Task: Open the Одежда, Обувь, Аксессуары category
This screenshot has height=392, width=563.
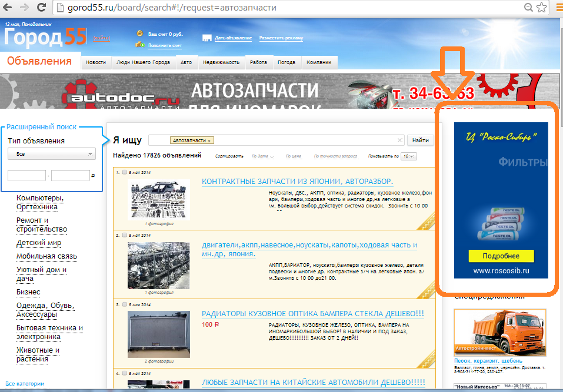Action: tap(45, 310)
